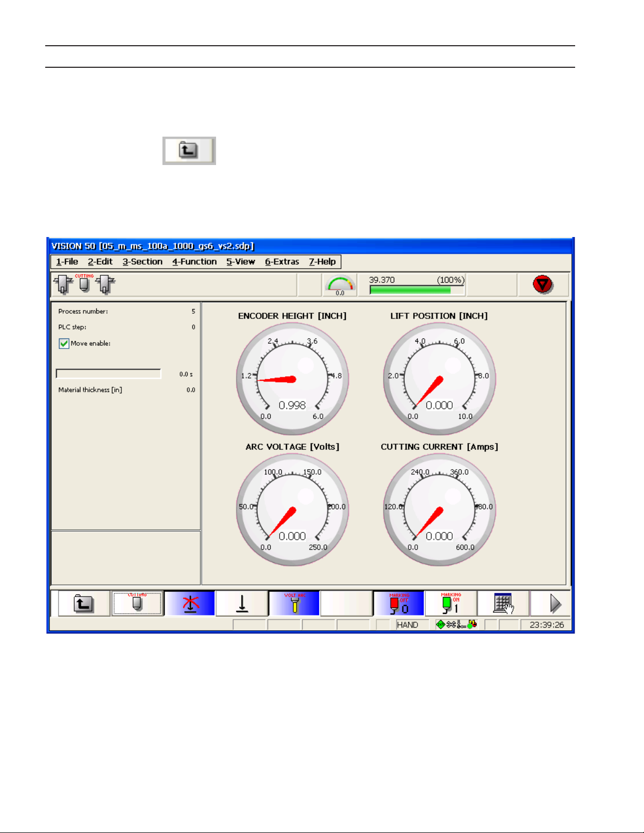Open the 4-Function menu
Image resolution: width=644 pixels, height=833 pixels.
pyautogui.click(x=195, y=262)
